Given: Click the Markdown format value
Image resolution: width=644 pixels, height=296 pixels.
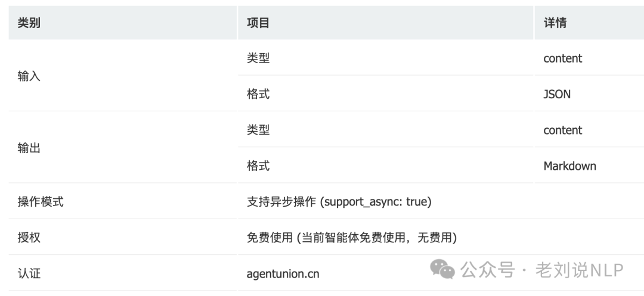Looking at the screenshot, I should click(x=569, y=166).
